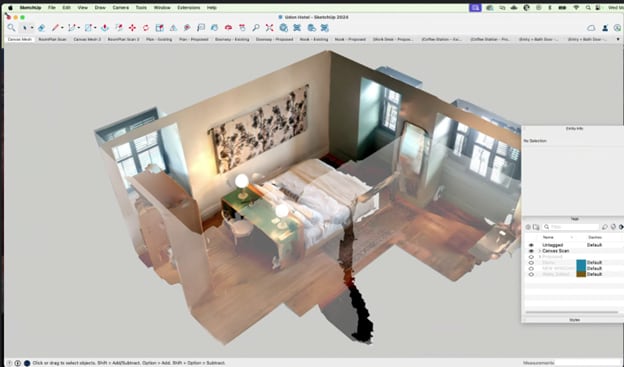Viewport: 624px width, 367px height.
Task: Click the Tags filter search field
Action: (571, 226)
